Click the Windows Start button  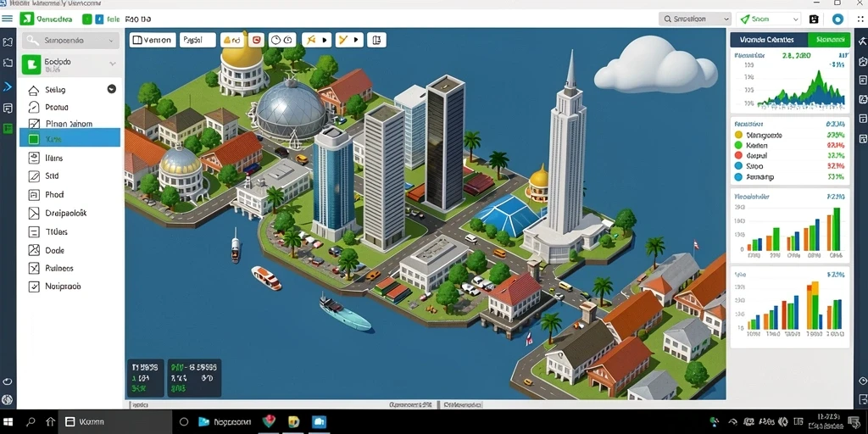coord(8,422)
